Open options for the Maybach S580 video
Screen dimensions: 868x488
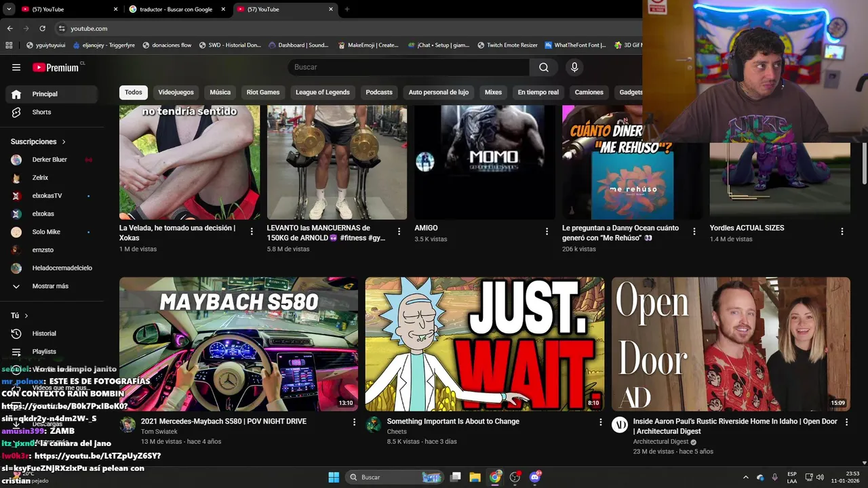coord(354,422)
